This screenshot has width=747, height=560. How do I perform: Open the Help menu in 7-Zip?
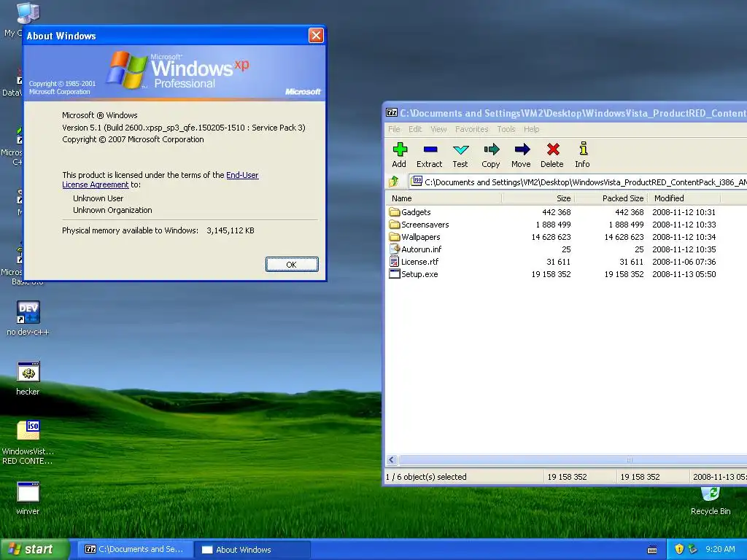[x=531, y=129]
